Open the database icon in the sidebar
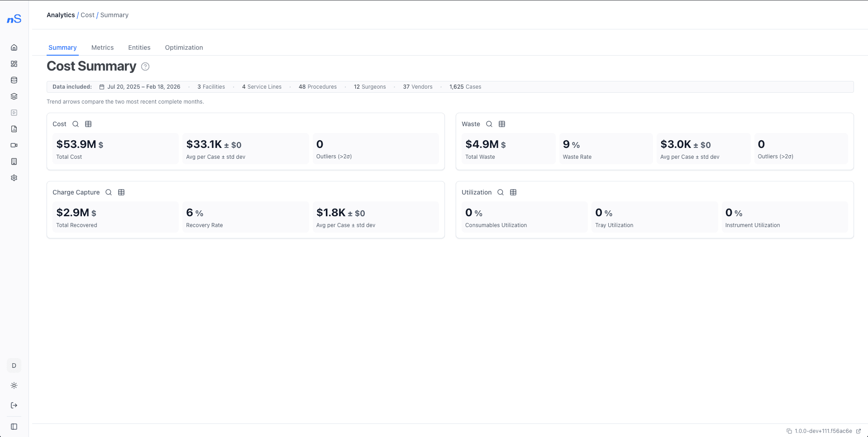Screen dimensions: 868x437 tap(14, 80)
